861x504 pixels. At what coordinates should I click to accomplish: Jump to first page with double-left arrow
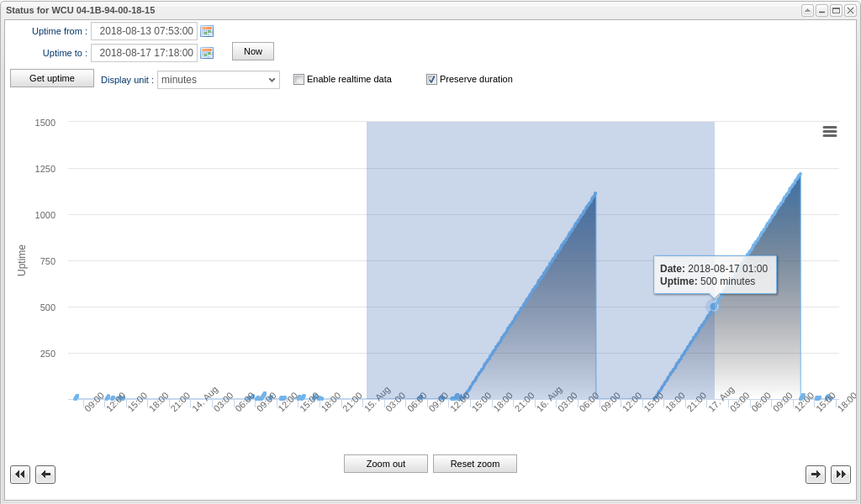20,475
